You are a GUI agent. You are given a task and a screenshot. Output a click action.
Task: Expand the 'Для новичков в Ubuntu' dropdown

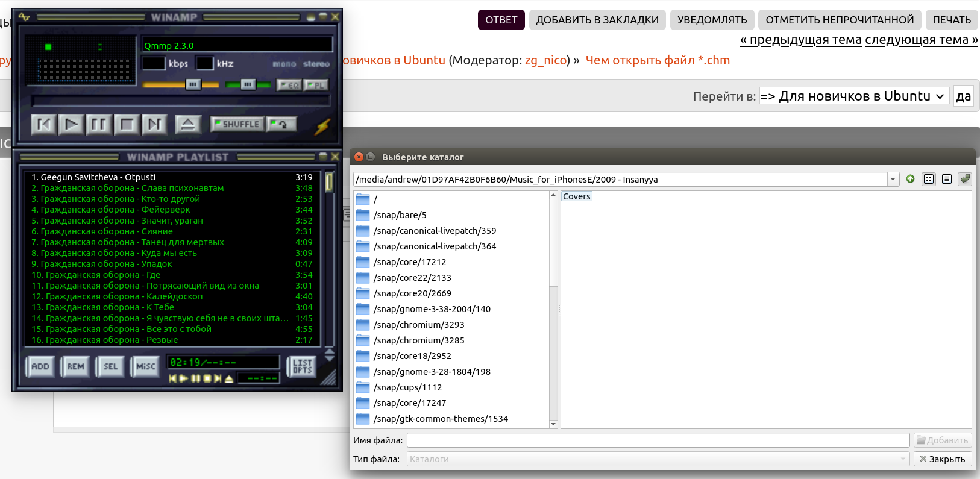[x=853, y=96]
